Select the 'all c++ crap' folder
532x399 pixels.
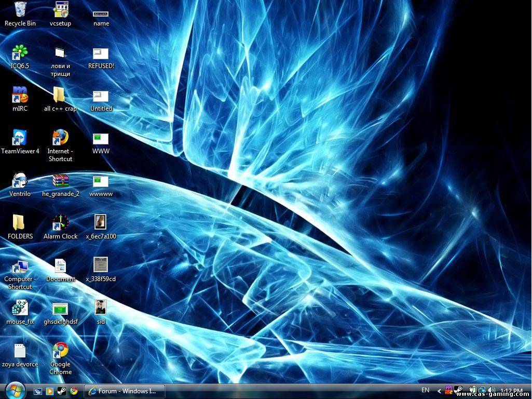click(x=60, y=95)
